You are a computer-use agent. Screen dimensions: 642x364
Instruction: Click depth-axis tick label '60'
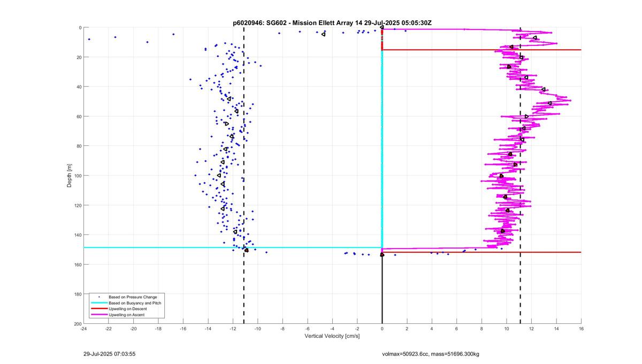(79, 117)
